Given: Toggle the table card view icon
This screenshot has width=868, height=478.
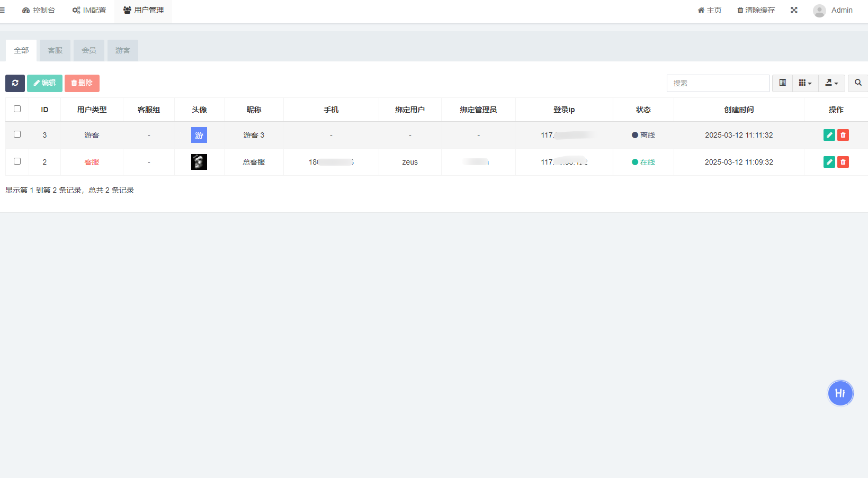Looking at the screenshot, I should coord(782,83).
